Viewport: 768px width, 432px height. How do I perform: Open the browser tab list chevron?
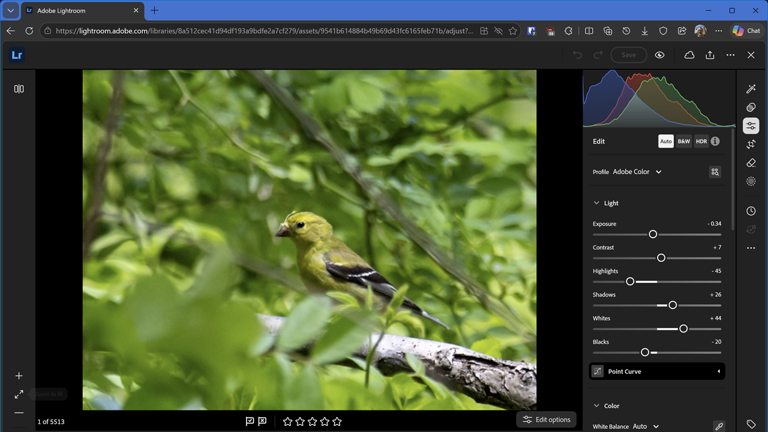[10, 10]
